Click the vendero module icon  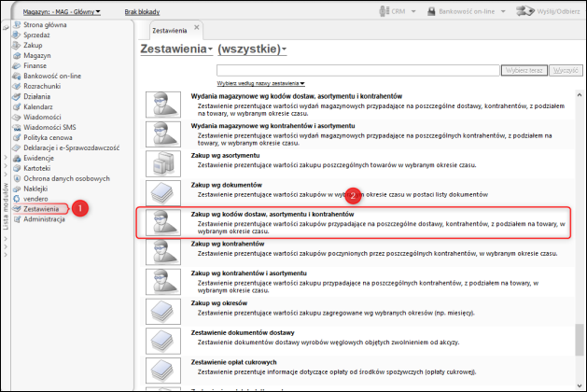pyautogui.click(x=17, y=199)
